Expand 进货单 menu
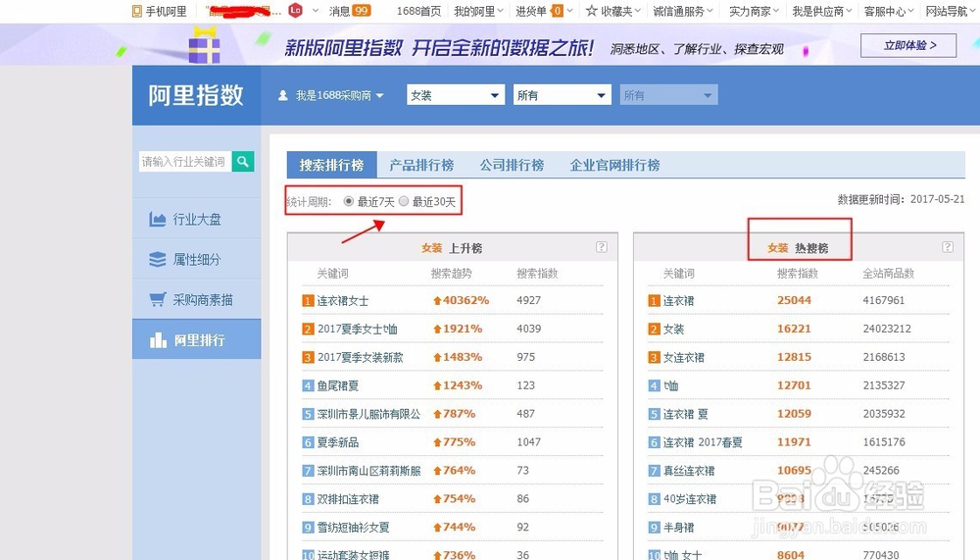Image resolution: width=980 pixels, height=560 pixels. (x=544, y=11)
